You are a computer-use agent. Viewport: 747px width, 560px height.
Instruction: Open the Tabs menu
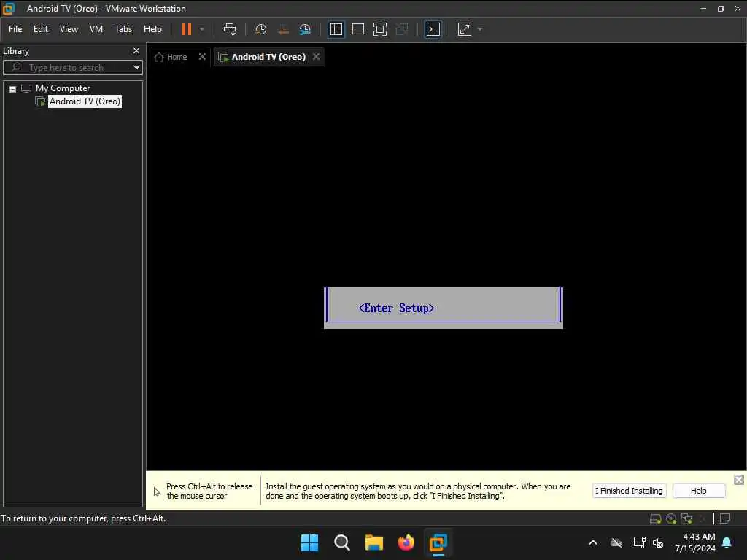(x=123, y=29)
